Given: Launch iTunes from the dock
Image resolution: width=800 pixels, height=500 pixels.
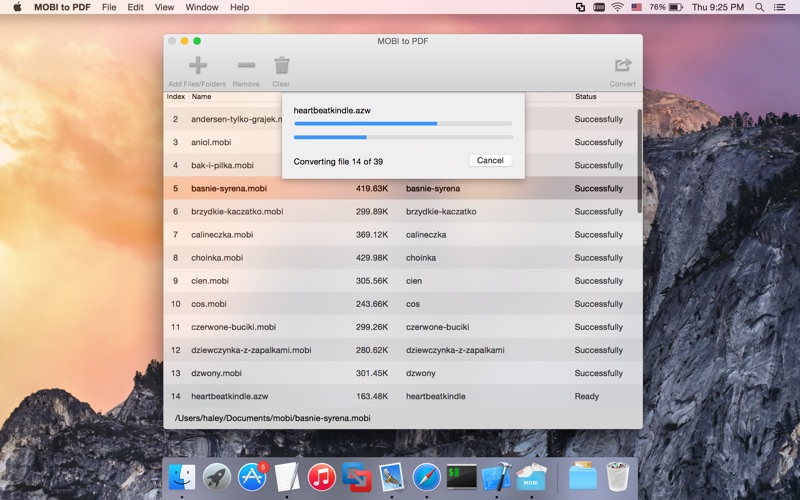Looking at the screenshot, I should pyautogui.click(x=321, y=478).
